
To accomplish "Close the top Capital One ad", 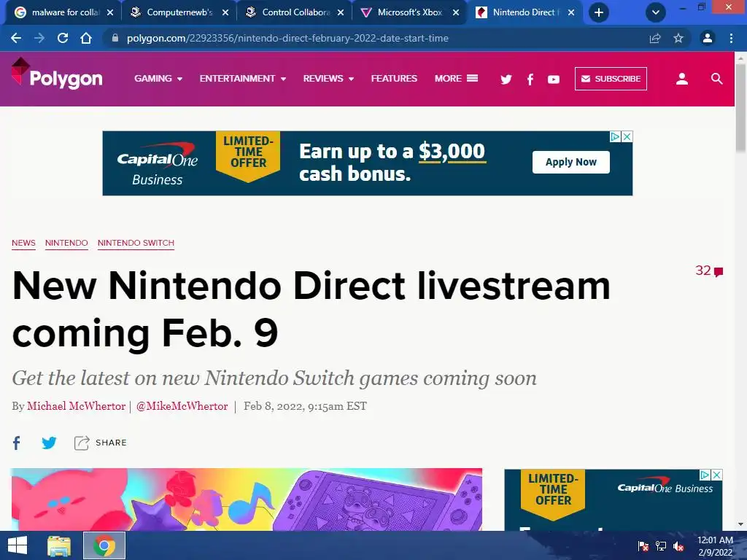I will click(x=627, y=136).
